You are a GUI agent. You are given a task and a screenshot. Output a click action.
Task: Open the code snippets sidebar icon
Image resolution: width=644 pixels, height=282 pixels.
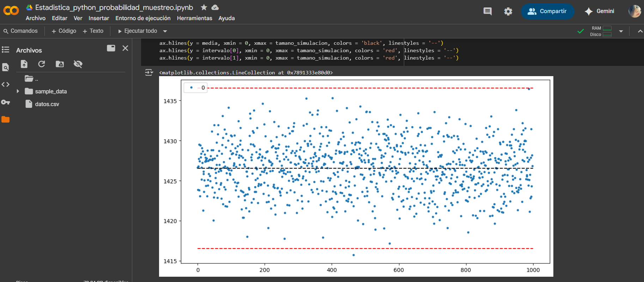pos(5,85)
